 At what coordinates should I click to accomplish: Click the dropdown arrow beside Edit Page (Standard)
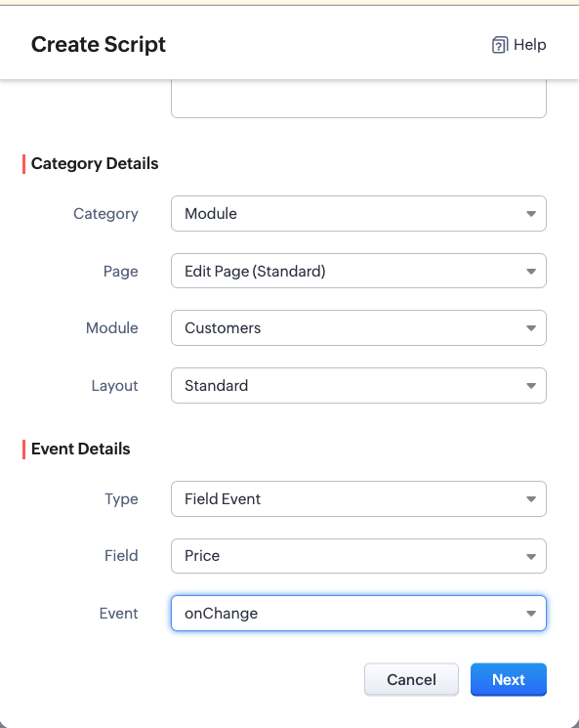coord(531,272)
